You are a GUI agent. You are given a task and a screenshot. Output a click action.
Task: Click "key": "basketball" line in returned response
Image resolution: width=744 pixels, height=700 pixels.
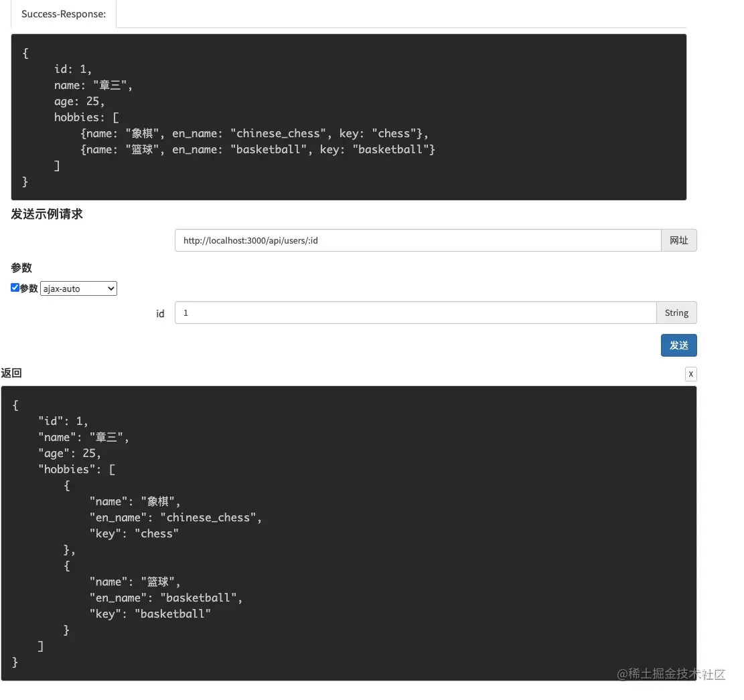(151, 614)
